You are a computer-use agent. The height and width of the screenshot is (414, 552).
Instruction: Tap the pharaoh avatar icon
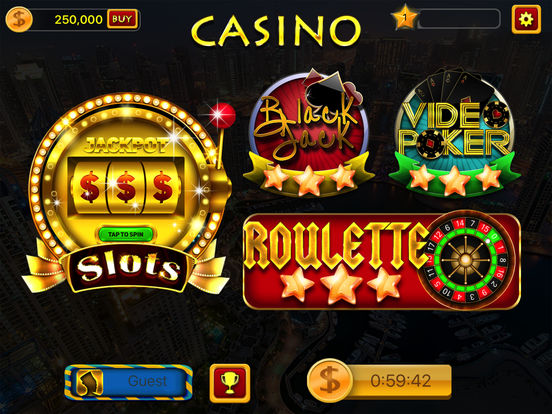pyautogui.click(x=90, y=382)
